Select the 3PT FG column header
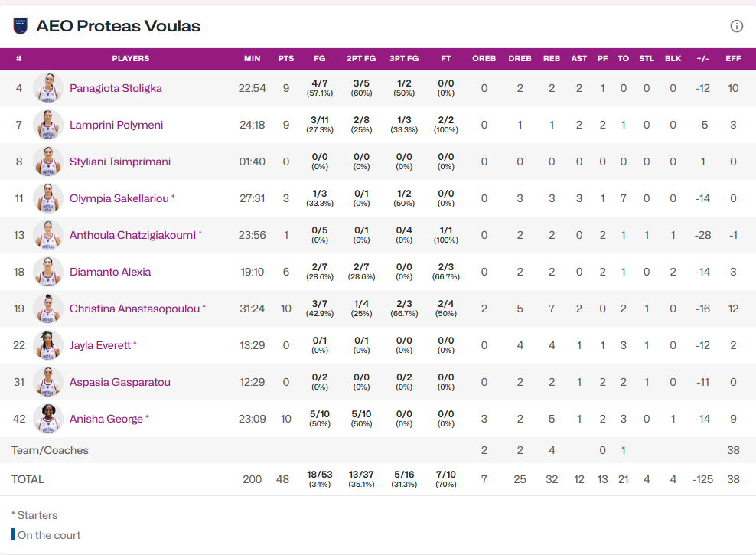 (404, 58)
